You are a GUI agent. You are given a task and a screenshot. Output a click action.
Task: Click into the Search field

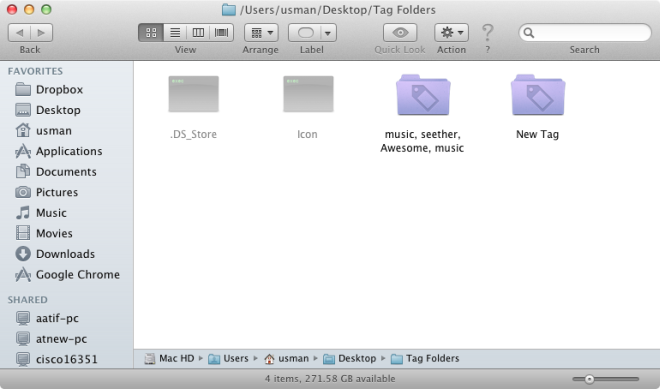[585, 32]
